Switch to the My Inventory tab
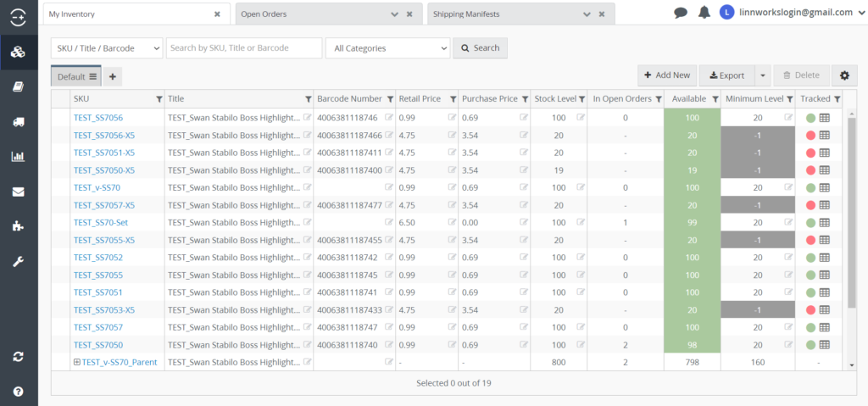This screenshot has height=406, width=868. pos(135,14)
